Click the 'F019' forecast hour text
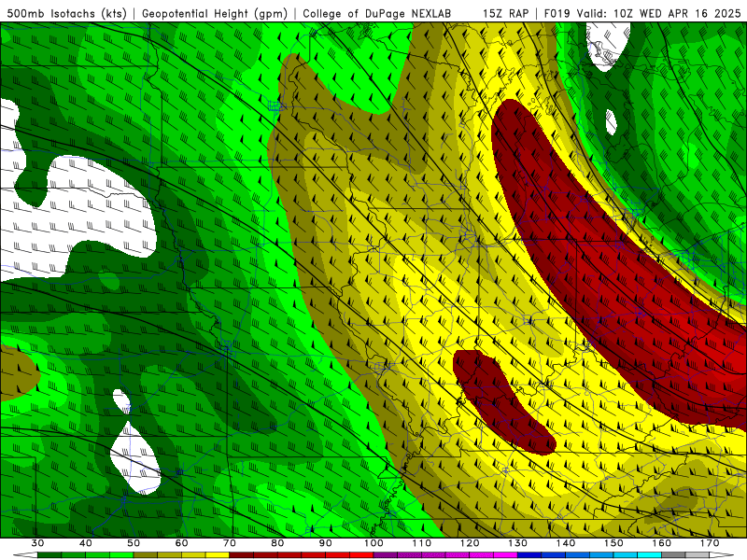This screenshot has width=747, height=560. pyautogui.click(x=557, y=13)
